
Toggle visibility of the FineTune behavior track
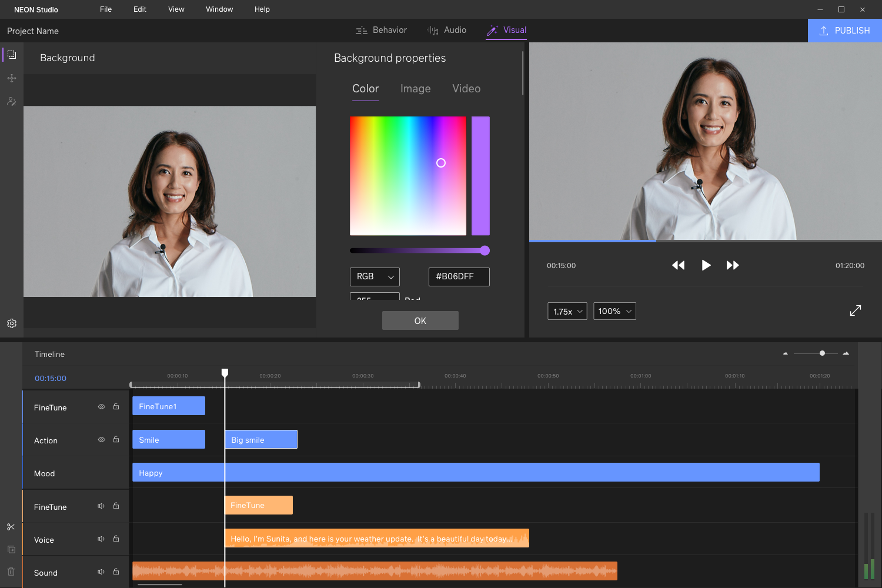pyautogui.click(x=101, y=406)
